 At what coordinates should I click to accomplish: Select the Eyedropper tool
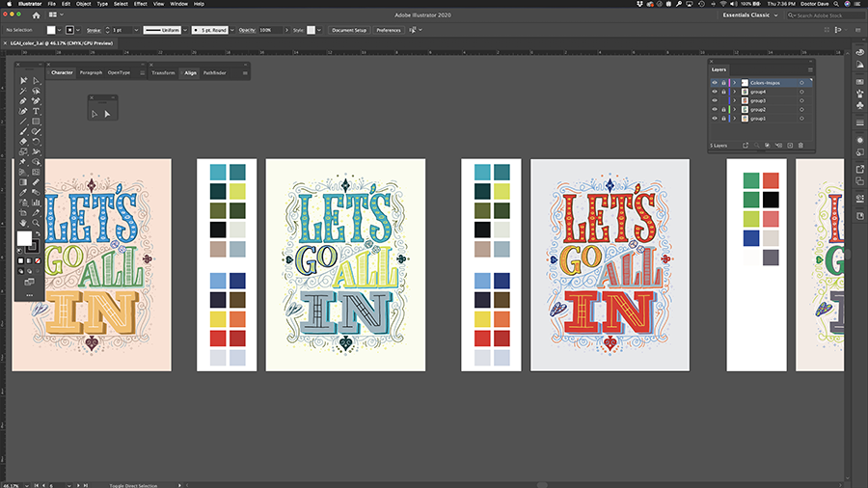[x=23, y=193]
